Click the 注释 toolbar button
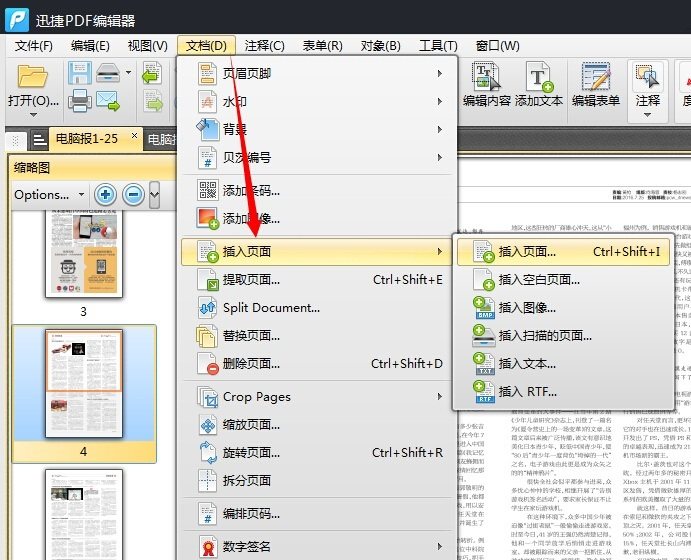Screen dimensions: 691x560 (x=647, y=84)
